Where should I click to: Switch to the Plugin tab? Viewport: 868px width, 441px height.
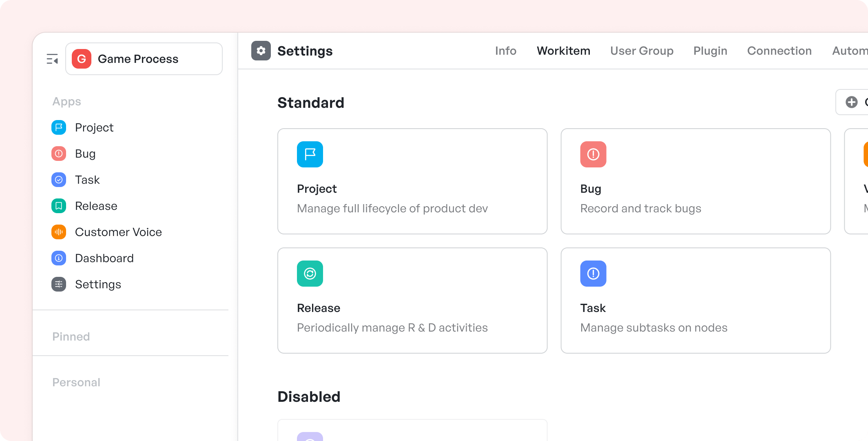[x=711, y=51]
